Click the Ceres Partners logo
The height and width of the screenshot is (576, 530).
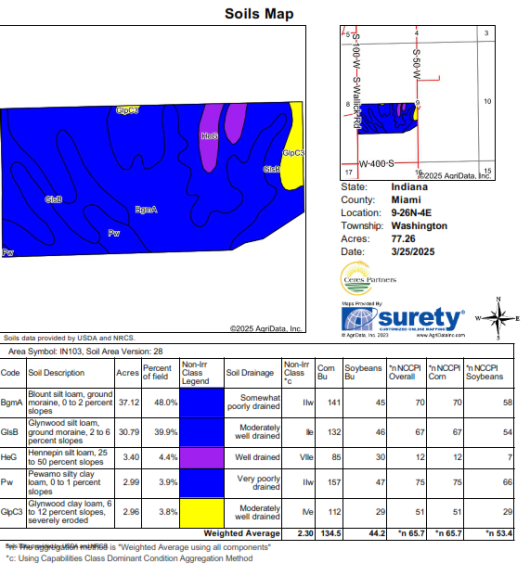(x=368, y=278)
